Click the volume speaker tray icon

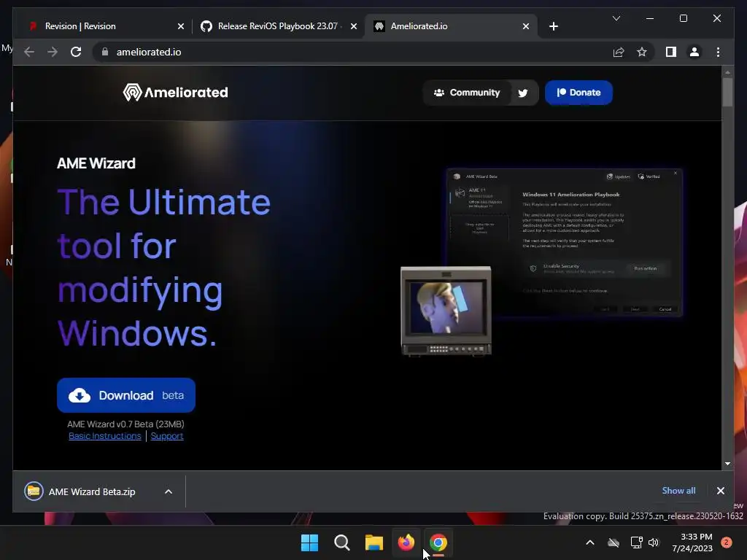coord(654,542)
